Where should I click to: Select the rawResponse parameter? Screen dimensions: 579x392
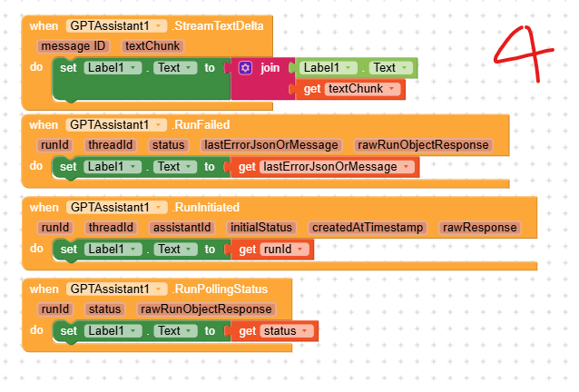[x=480, y=228]
